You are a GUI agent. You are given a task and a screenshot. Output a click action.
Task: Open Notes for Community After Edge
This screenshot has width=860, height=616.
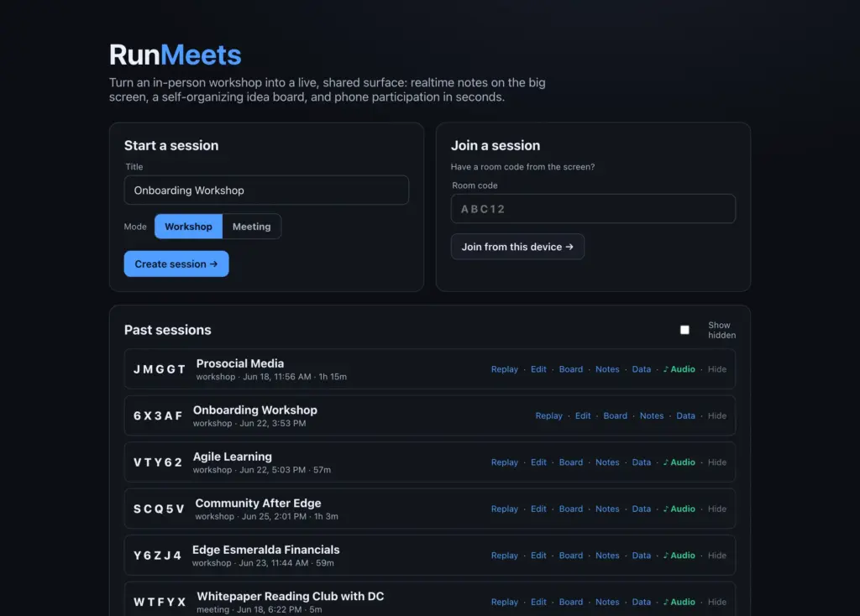(x=607, y=509)
